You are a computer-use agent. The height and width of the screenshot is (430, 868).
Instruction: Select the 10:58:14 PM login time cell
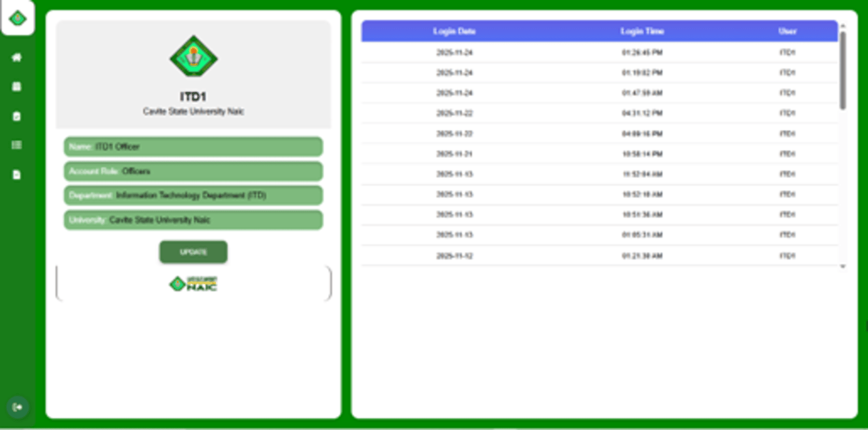click(642, 154)
